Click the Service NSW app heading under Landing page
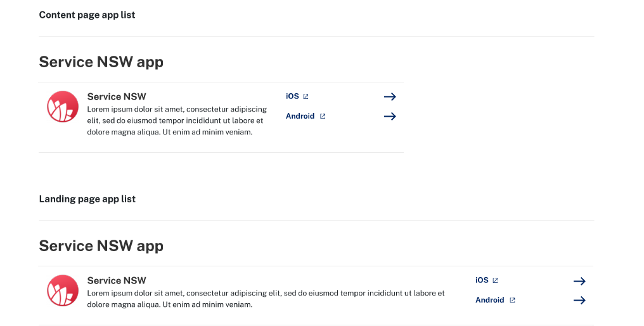This screenshot has width=644, height=326. click(101, 246)
